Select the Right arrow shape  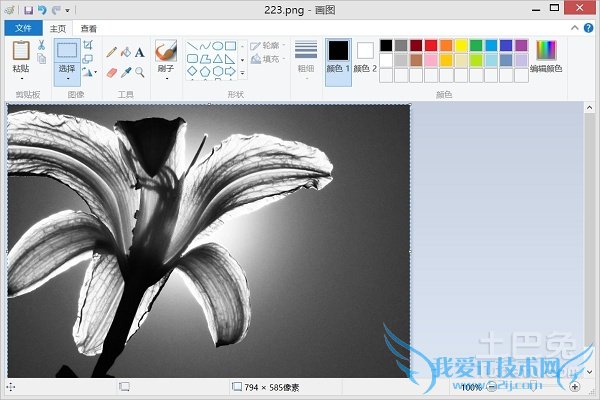230,71
